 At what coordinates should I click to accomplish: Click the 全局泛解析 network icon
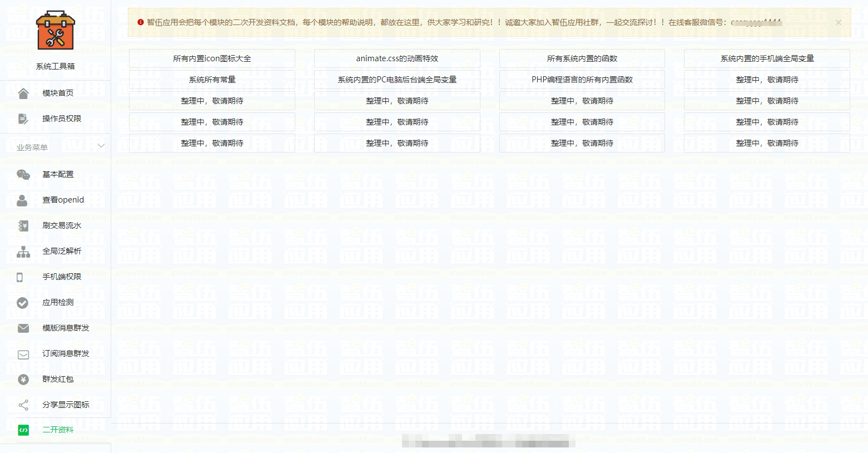[23, 251]
